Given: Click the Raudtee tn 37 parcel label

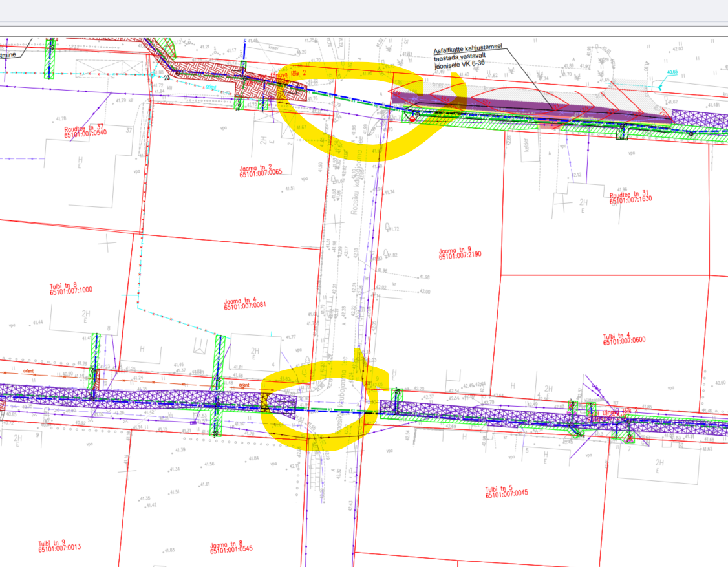Looking at the screenshot, I should (85, 131).
